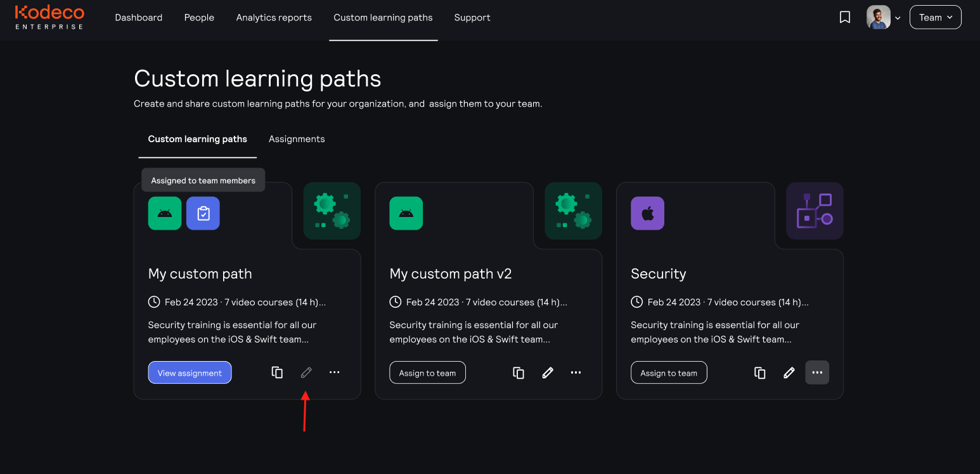Click the flowchart thumbnail beside Security
Image resolution: width=980 pixels, height=474 pixels.
[815, 211]
